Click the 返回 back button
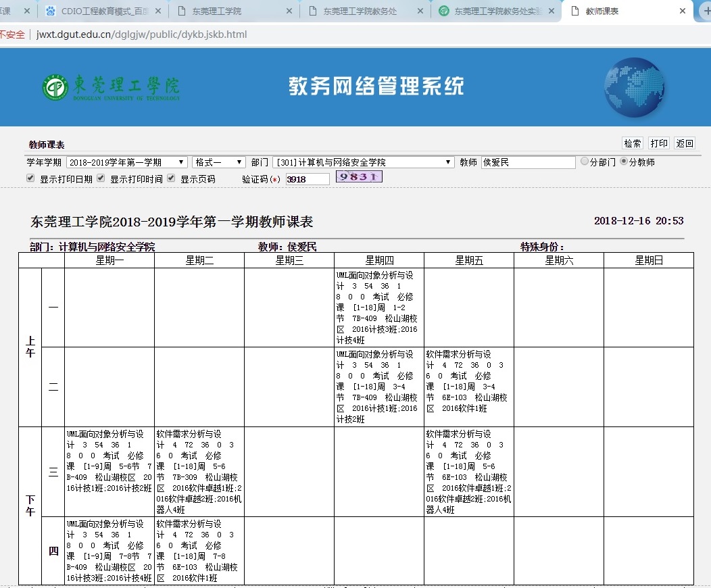 pos(685,143)
